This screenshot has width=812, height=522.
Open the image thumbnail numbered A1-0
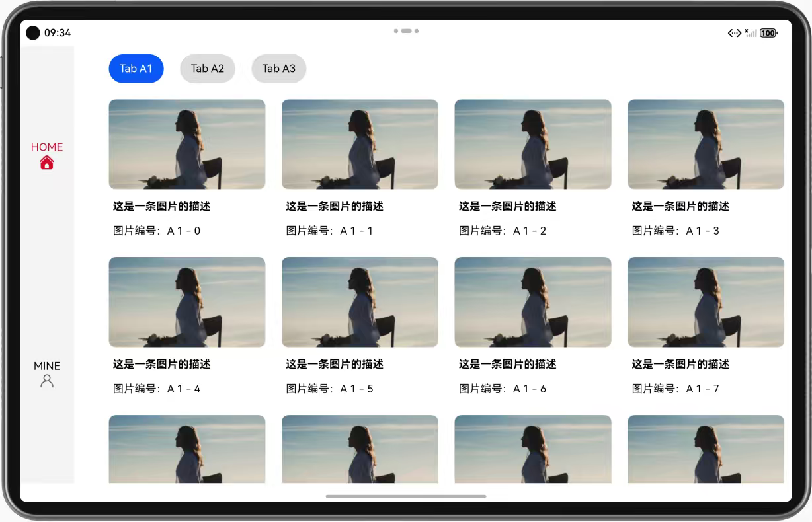(187, 145)
